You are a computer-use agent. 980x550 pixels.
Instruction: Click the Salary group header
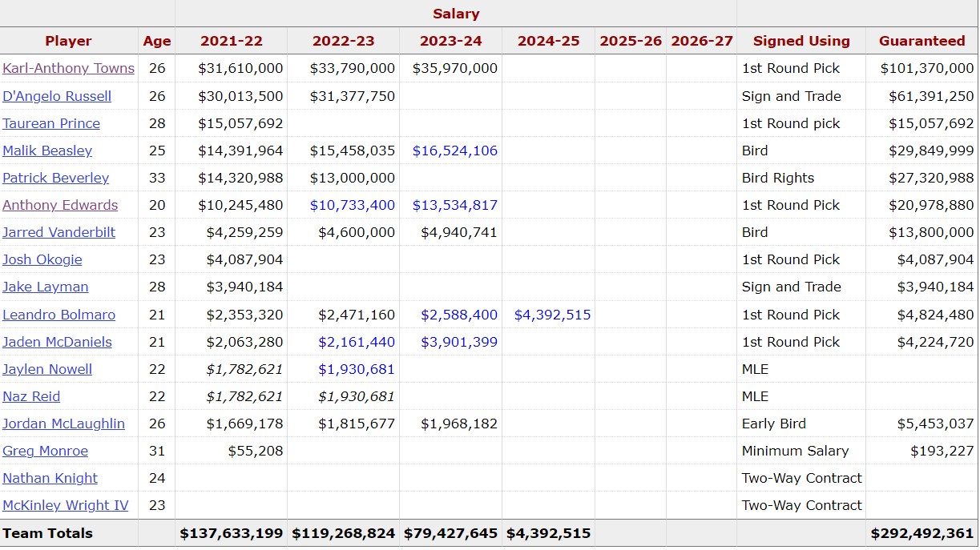(456, 14)
